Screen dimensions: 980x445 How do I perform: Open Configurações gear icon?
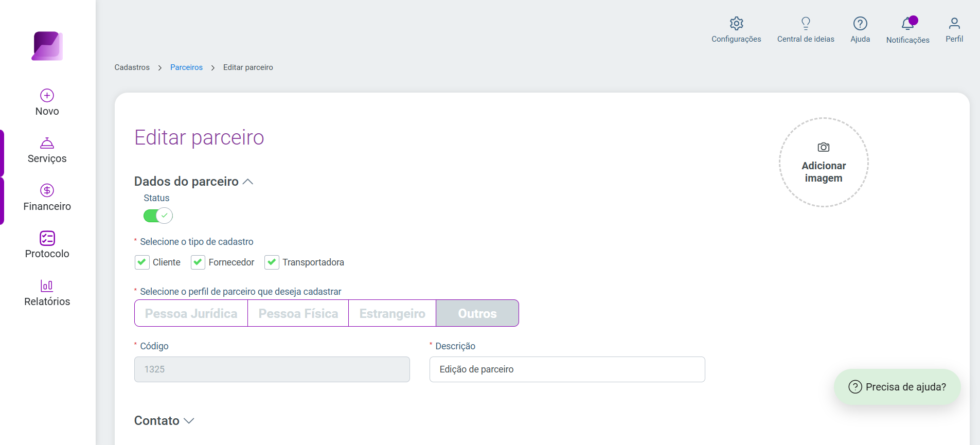click(x=736, y=23)
